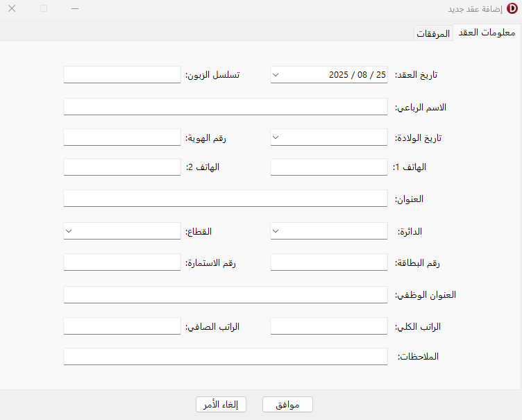Screen dimensions: 522x420
Task: Focus the الاسم الرباعي text field
Action: point(226,107)
